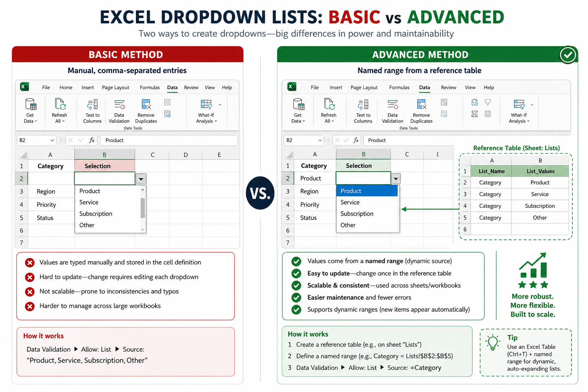
Task: Click the fx insert function icon, Advanced Method
Action: coord(356,140)
